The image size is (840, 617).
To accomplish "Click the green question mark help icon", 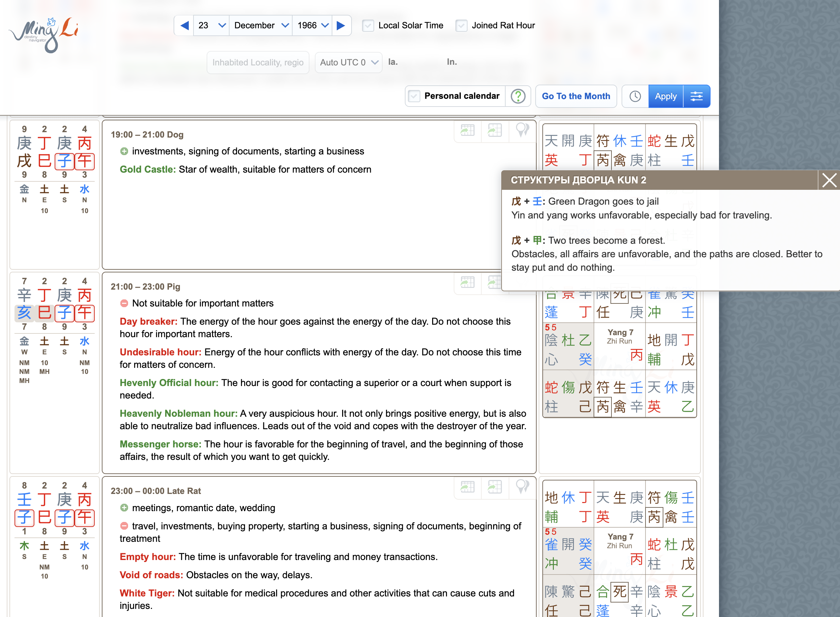I will click(x=518, y=96).
